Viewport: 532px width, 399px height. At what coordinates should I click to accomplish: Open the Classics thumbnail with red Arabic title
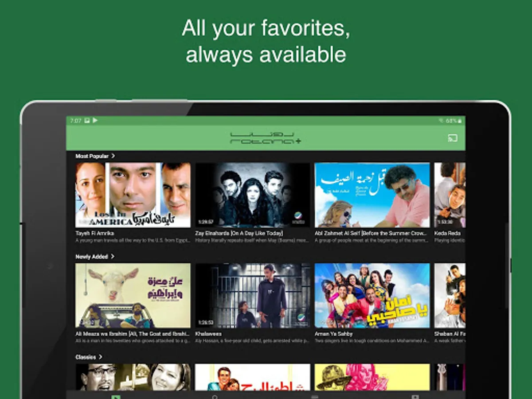point(253,377)
